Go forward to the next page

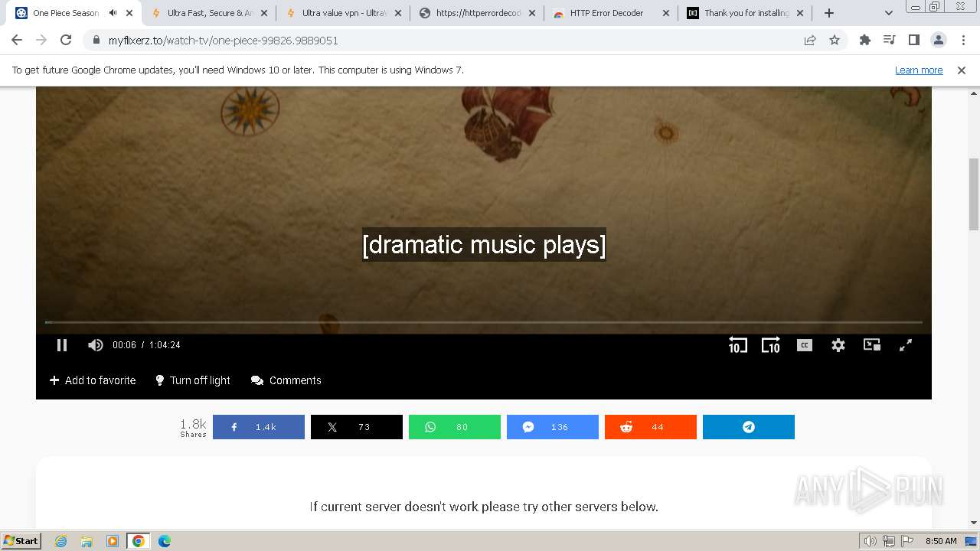pos(41,41)
